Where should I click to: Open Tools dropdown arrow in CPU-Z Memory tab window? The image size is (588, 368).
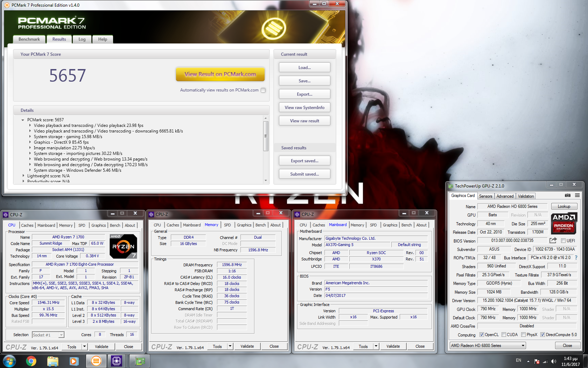click(230, 346)
